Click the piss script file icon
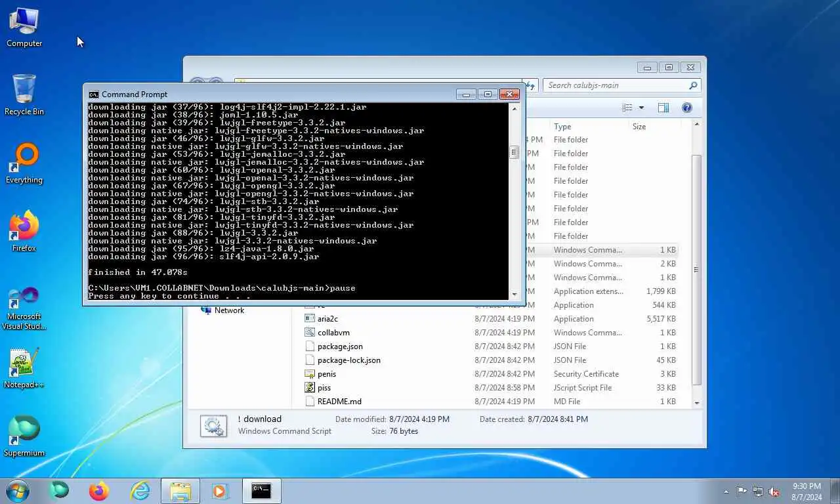The image size is (840, 504). click(x=310, y=387)
